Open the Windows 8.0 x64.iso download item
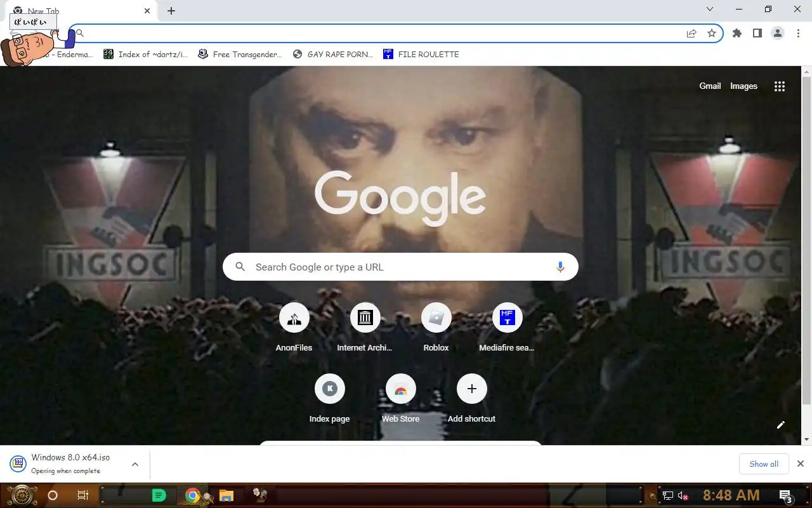812x508 pixels. (x=70, y=464)
